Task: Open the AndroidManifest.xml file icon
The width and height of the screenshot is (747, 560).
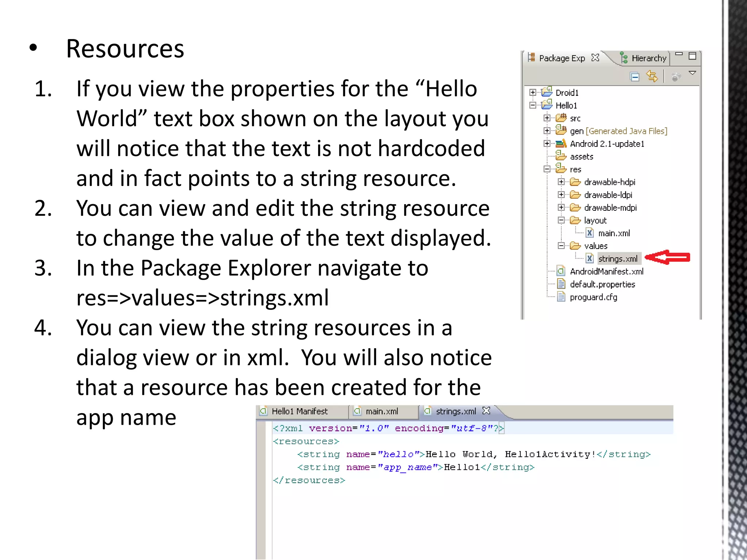Action: 561,271
